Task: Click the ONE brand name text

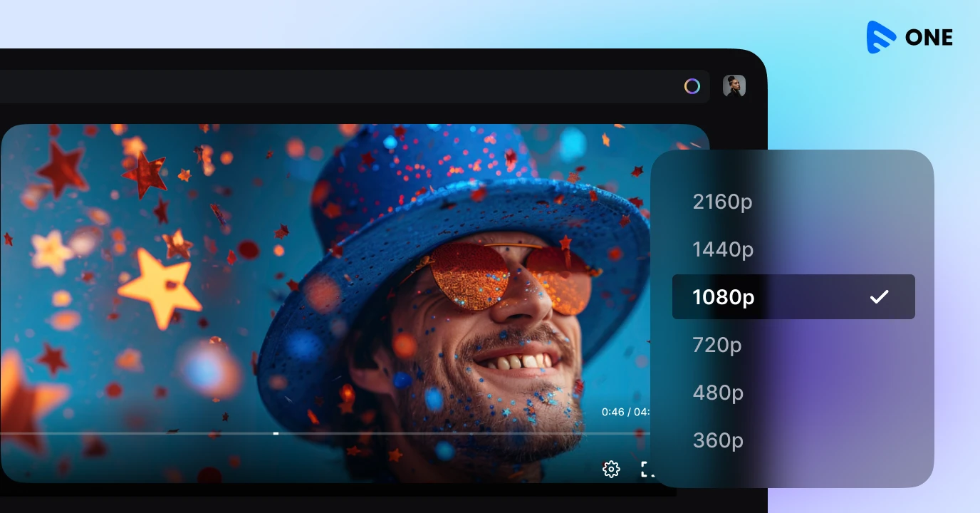Action: (x=929, y=38)
